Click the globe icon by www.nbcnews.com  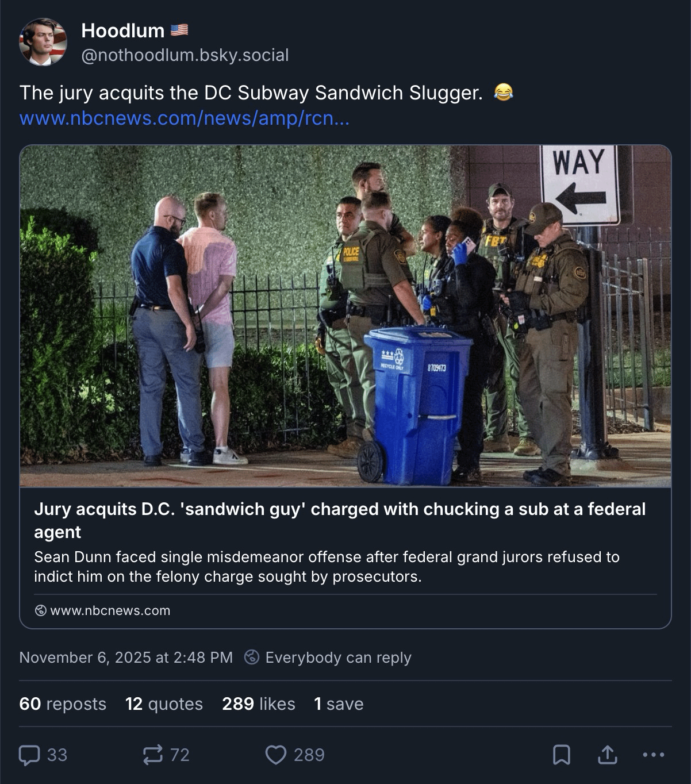click(x=40, y=610)
